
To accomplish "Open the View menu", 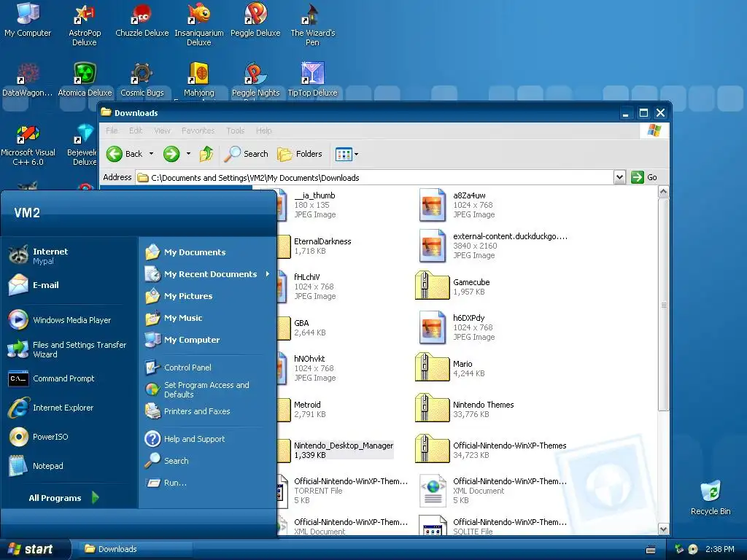I will point(162,131).
